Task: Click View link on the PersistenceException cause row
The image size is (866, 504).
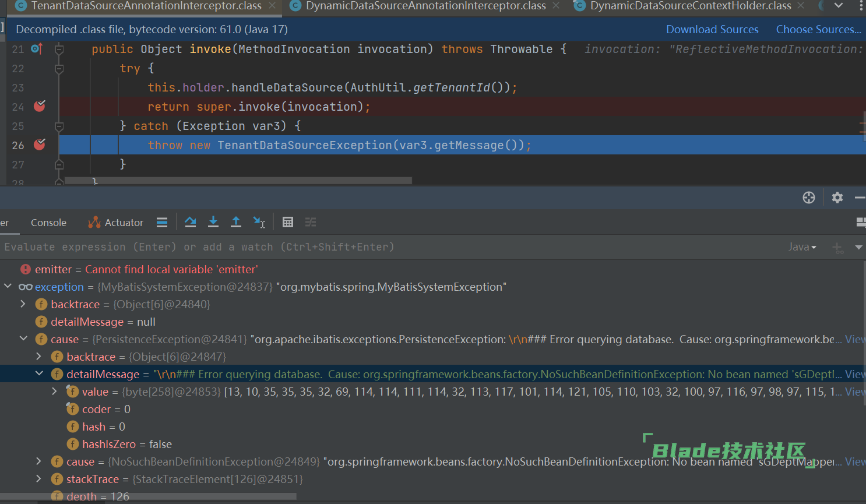Action: 855,339
